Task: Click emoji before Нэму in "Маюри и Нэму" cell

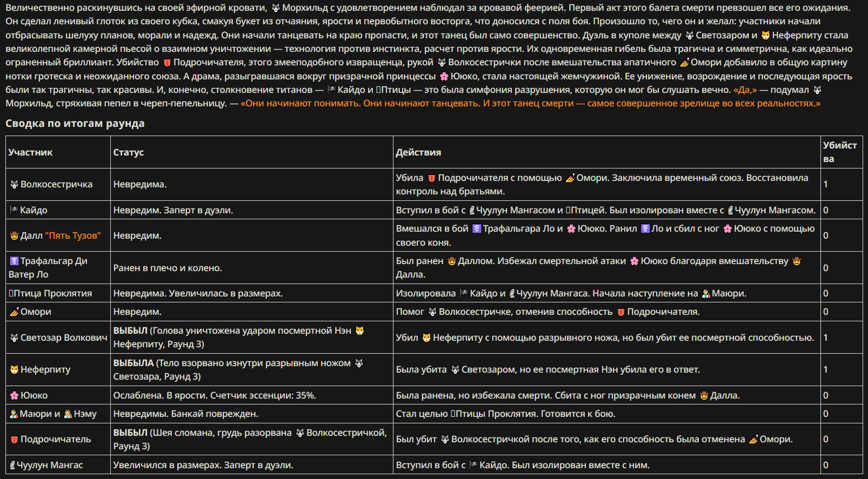Action: pos(68,414)
